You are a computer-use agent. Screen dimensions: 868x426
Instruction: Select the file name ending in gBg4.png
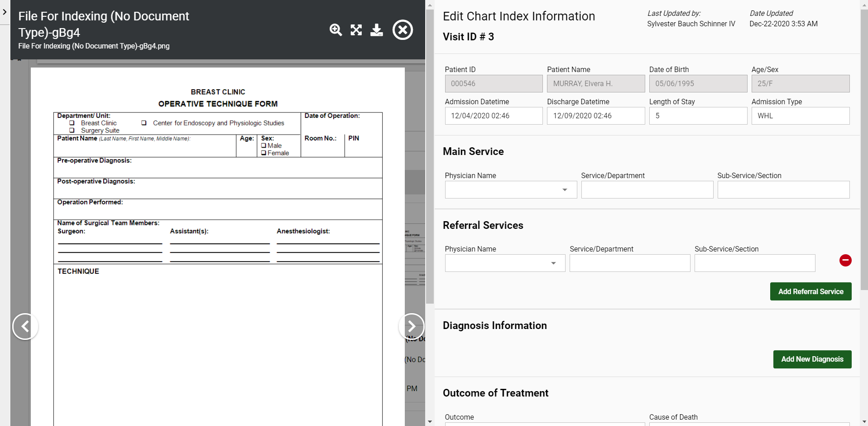point(94,46)
